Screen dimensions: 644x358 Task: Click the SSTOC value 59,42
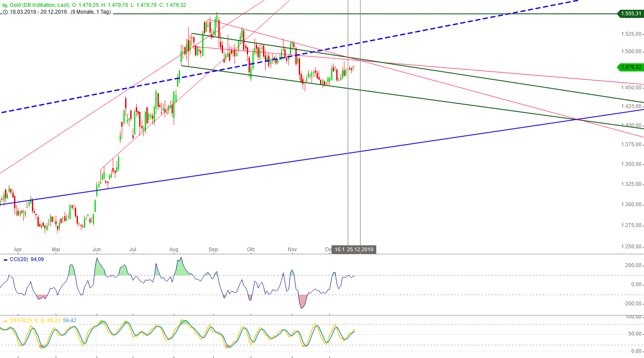[69, 321]
